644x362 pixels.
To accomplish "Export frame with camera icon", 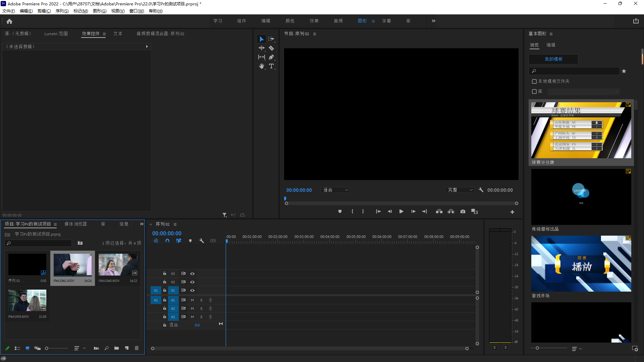I will tap(463, 212).
